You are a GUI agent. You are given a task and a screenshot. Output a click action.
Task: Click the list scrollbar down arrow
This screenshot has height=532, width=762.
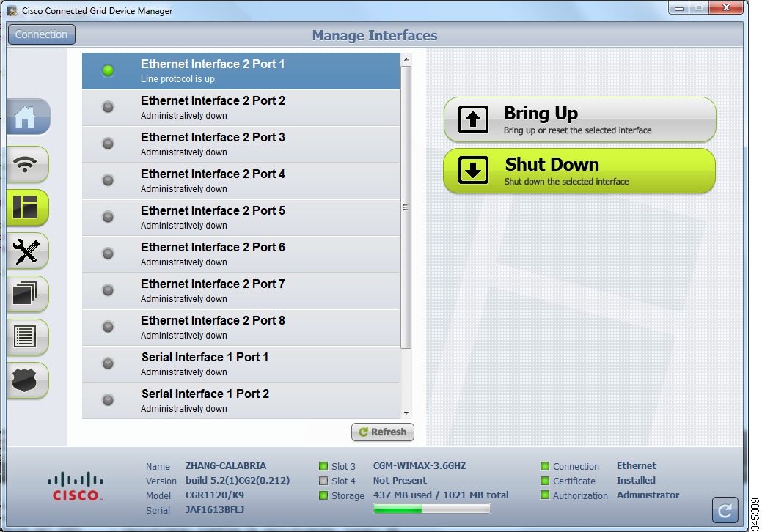point(406,413)
